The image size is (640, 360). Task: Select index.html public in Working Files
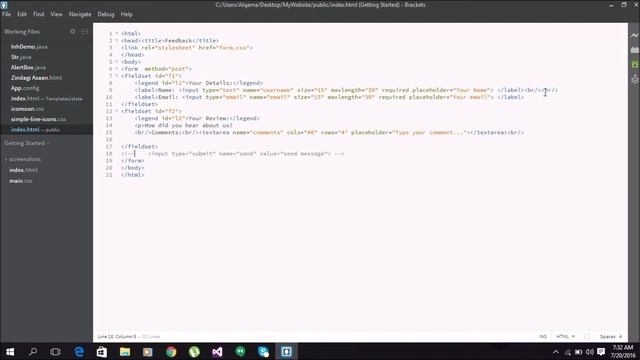35,130
